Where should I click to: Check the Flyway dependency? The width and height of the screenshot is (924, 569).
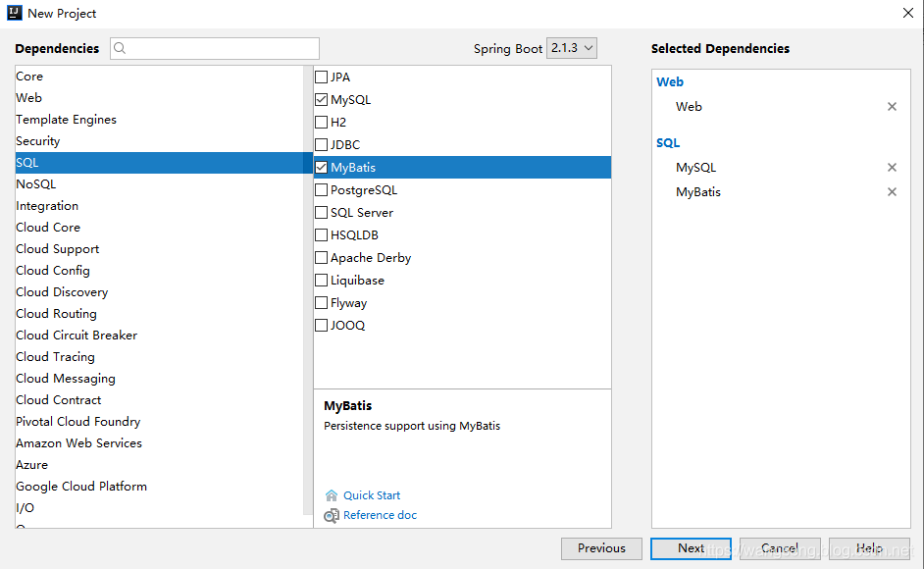(x=322, y=303)
